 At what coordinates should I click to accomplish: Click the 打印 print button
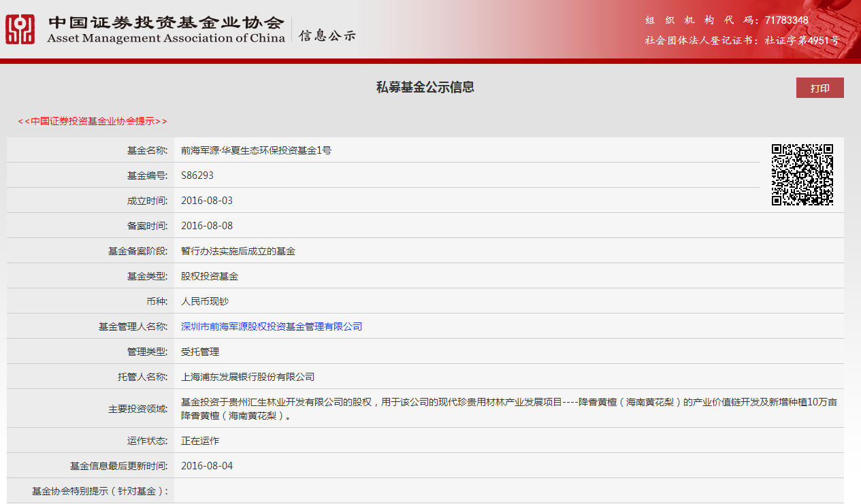point(820,88)
